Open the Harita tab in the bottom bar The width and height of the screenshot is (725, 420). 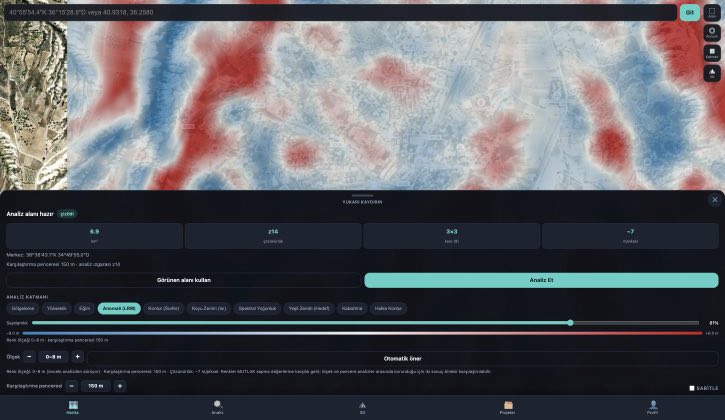coord(73,408)
